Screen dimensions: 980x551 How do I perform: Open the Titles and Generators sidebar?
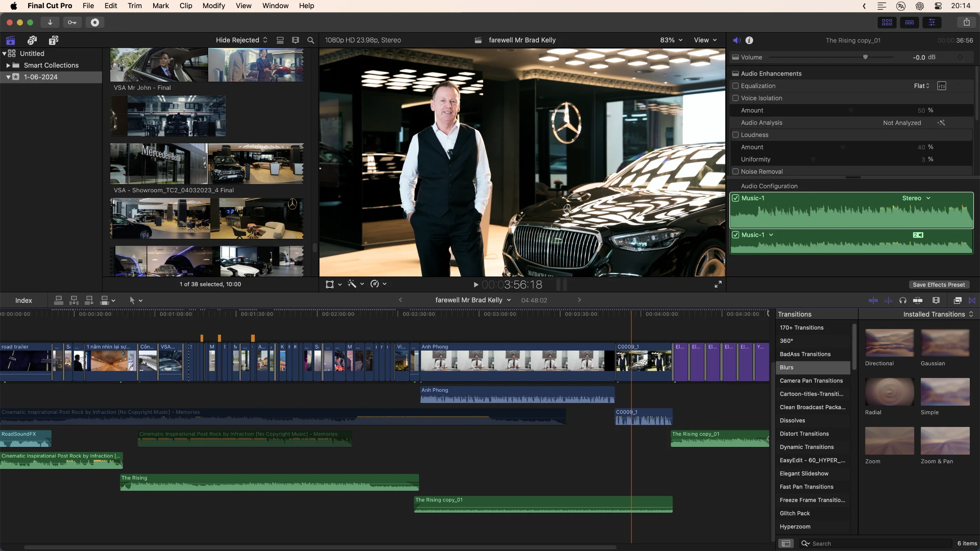tap(53, 40)
